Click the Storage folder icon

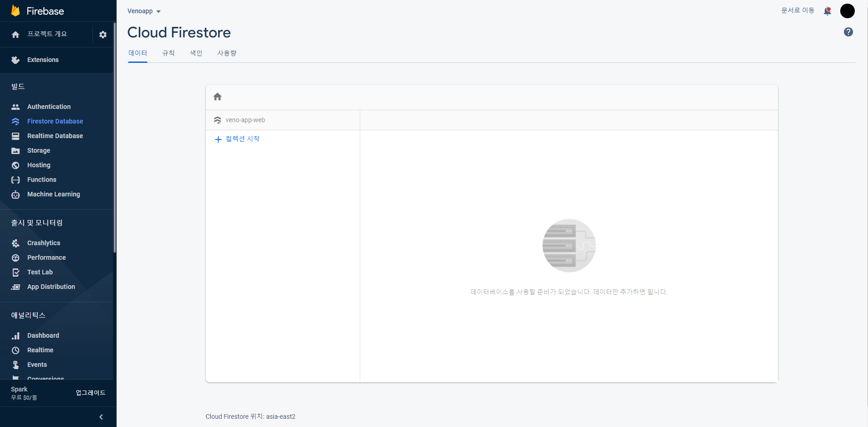click(x=15, y=151)
